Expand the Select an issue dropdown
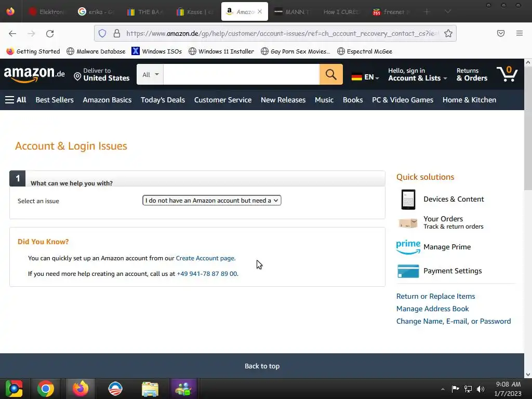This screenshot has width=532, height=399. (x=212, y=201)
